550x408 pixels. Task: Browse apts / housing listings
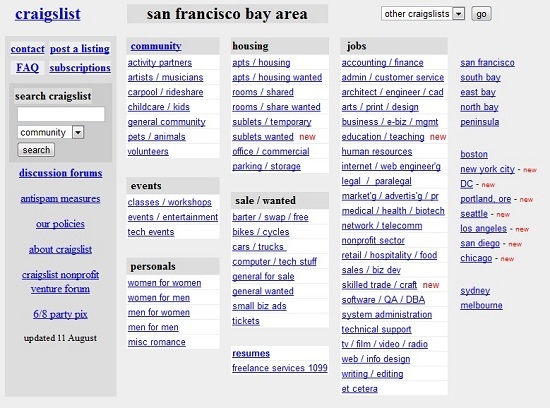pos(261,62)
